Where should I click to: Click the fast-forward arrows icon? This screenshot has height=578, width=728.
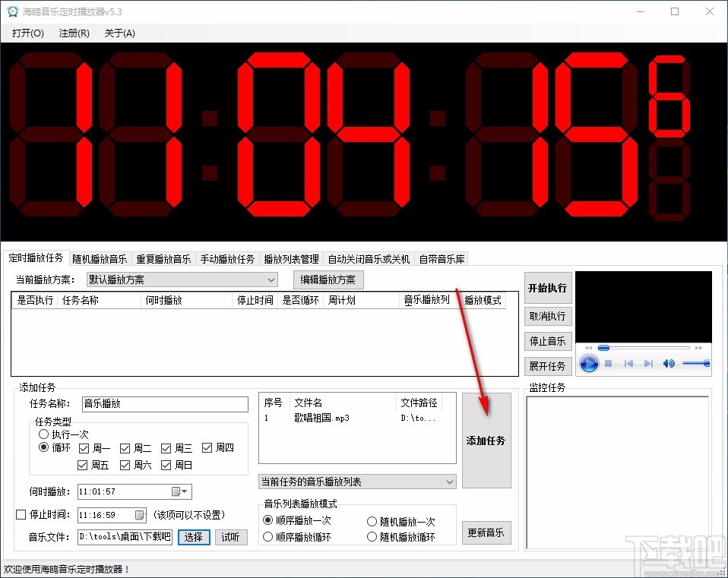(x=698, y=348)
